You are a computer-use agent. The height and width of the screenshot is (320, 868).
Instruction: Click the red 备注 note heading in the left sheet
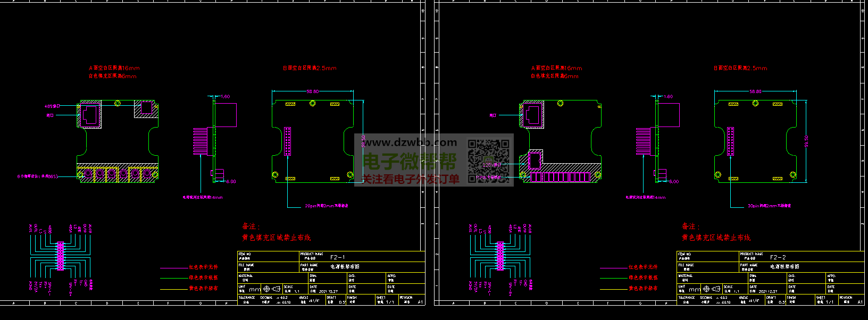coord(251,226)
